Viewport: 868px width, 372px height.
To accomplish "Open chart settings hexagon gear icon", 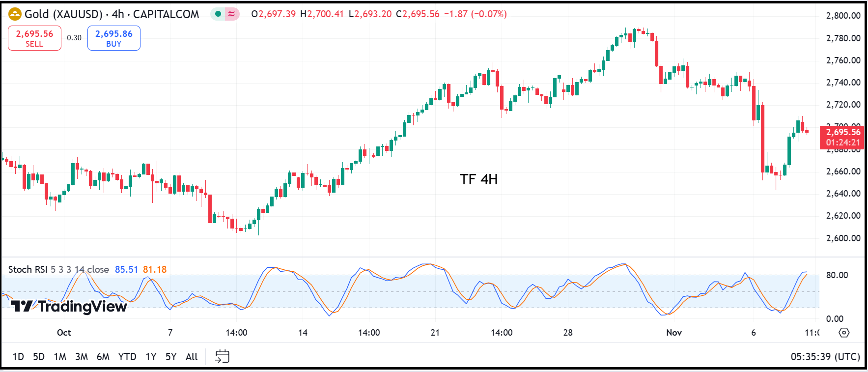I will tap(844, 333).
